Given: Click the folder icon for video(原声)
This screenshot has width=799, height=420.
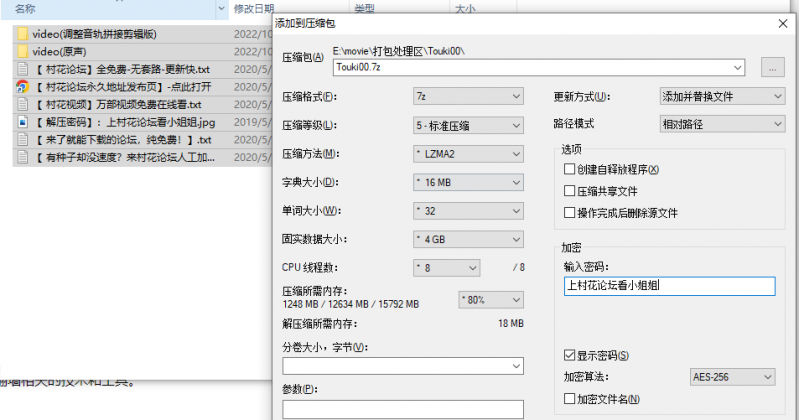Looking at the screenshot, I should pos(23,51).
